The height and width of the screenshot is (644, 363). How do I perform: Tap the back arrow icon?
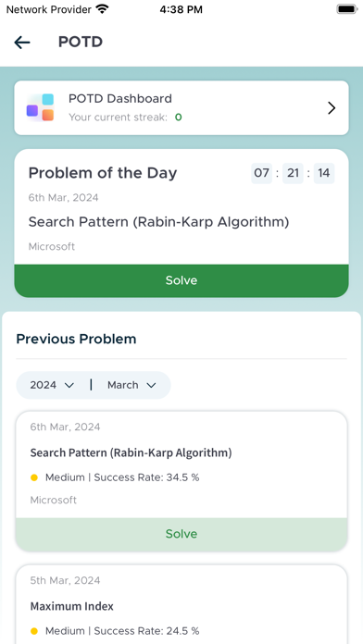point(22,42)
